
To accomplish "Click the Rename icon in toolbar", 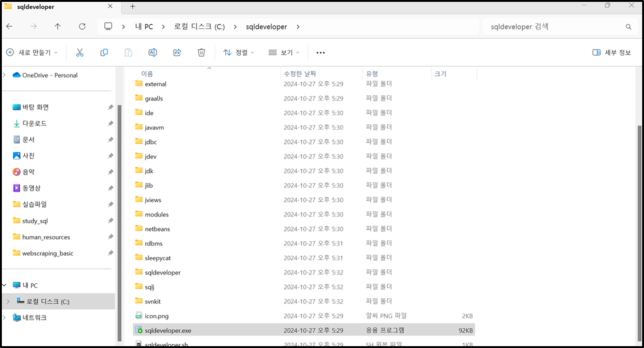I will click(x=153, y=52).
